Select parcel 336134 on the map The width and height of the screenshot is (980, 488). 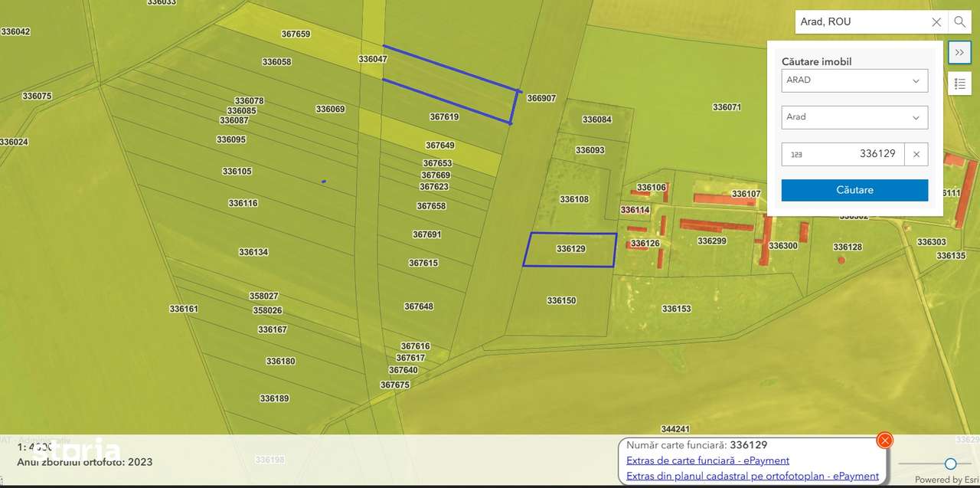tap(253, 252)
